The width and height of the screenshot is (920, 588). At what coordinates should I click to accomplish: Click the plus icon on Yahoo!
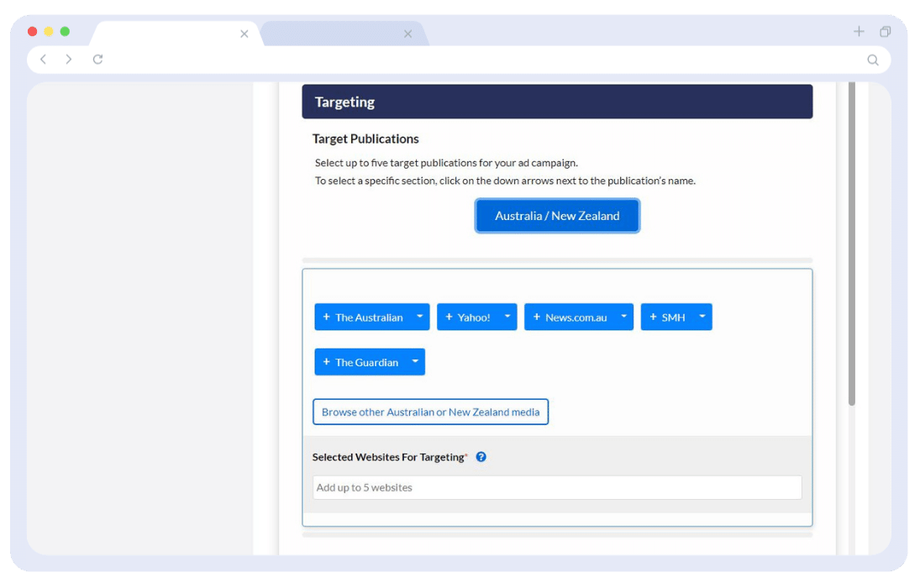pyautogui.click(x=450, y=317)
